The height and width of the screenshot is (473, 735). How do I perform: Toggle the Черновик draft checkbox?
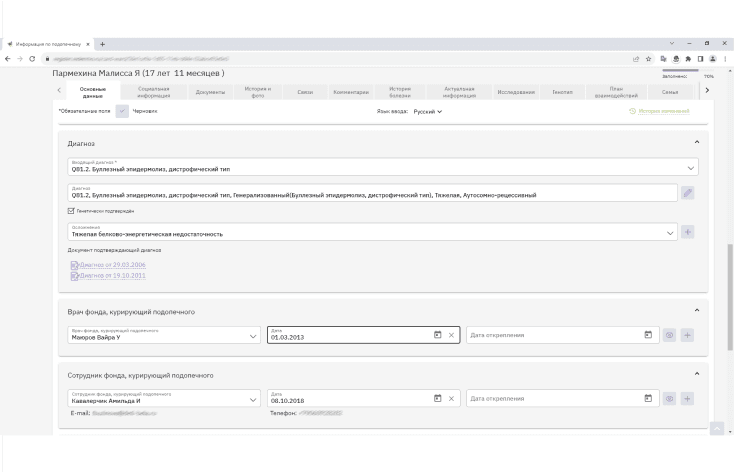122,111
